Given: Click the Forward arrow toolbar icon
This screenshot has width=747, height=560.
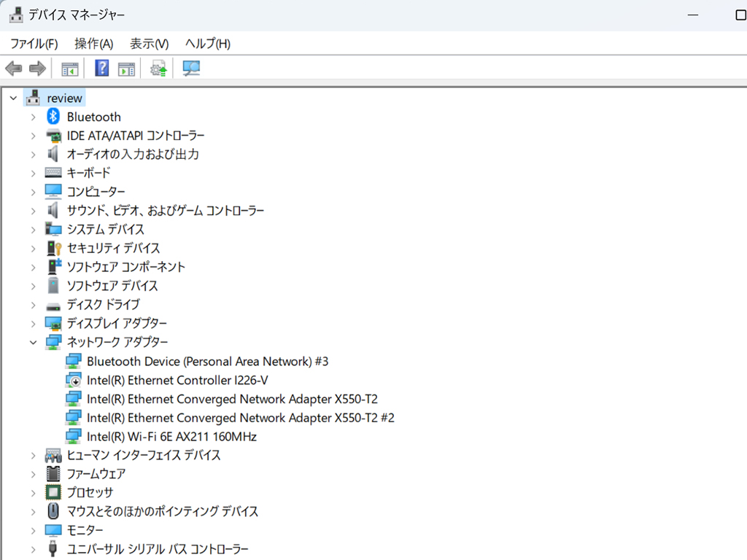Looking at the screenshot, I should coord(38,69).
